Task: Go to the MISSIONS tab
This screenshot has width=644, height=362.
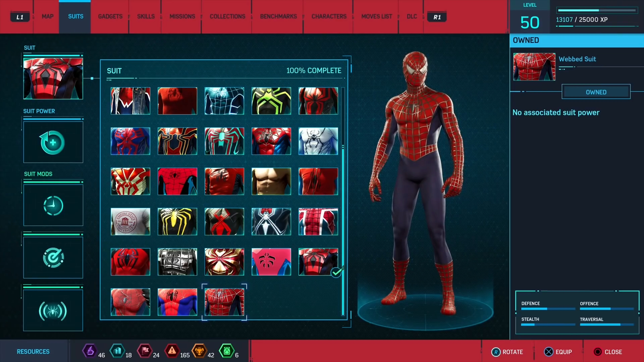Action: click(182, 16)
